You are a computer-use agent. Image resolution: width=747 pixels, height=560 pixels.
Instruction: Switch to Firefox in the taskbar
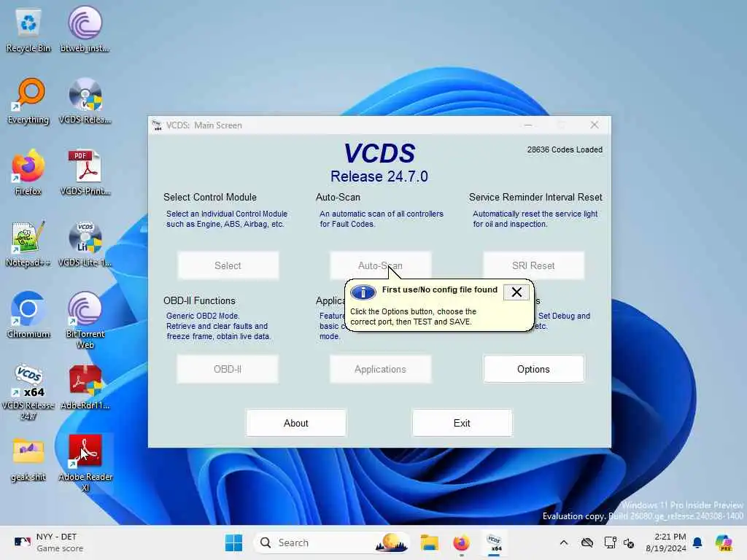(x=461, y=542)
